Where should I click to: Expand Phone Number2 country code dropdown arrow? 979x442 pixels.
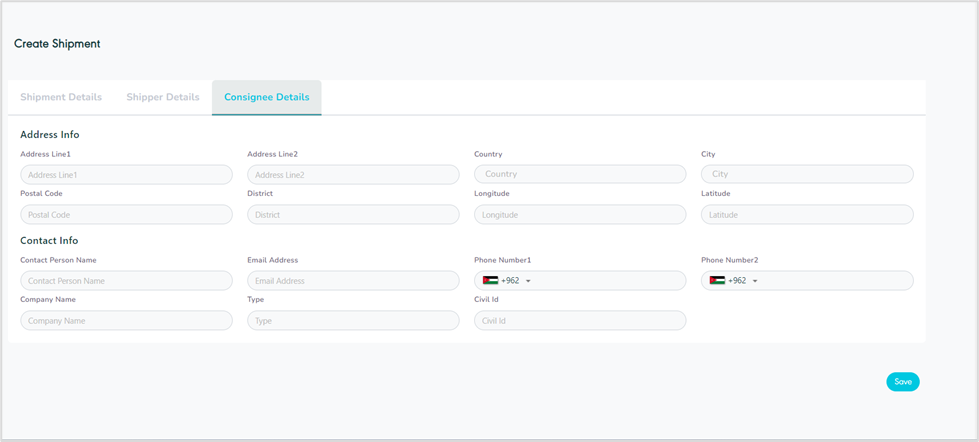[755, 281]
